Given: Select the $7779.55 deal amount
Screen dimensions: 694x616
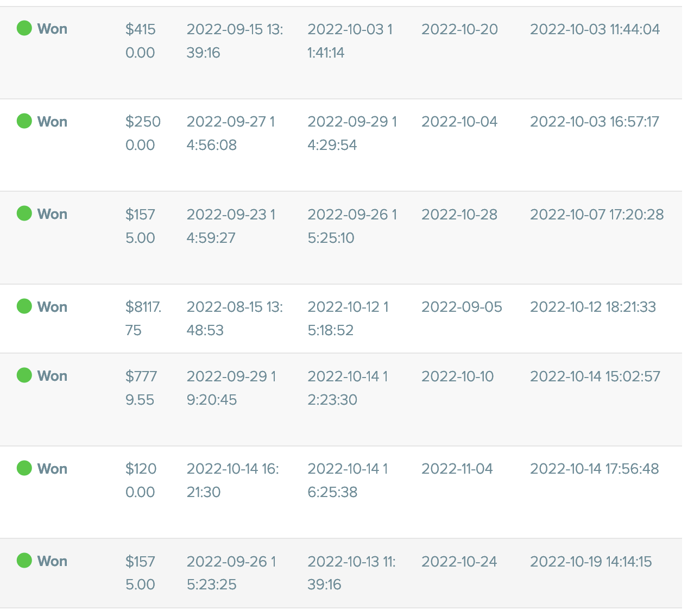Looking at the screenshot, I should (141, 388).
